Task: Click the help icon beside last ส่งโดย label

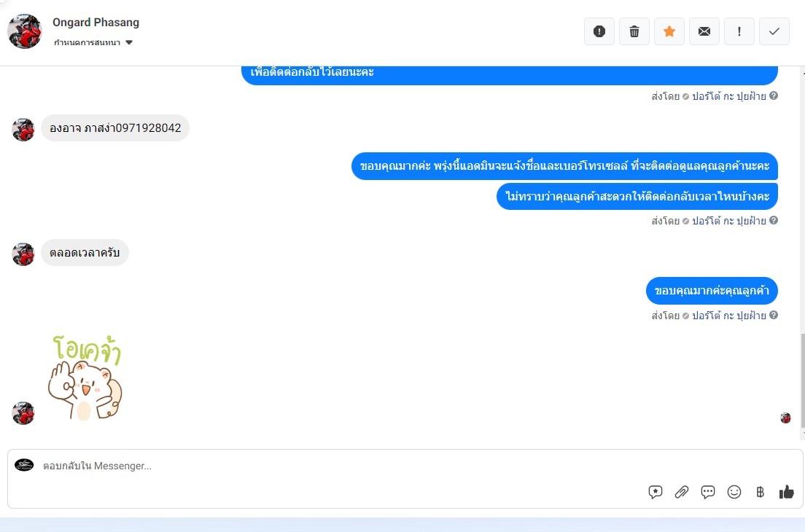Action: pos(774,315)
